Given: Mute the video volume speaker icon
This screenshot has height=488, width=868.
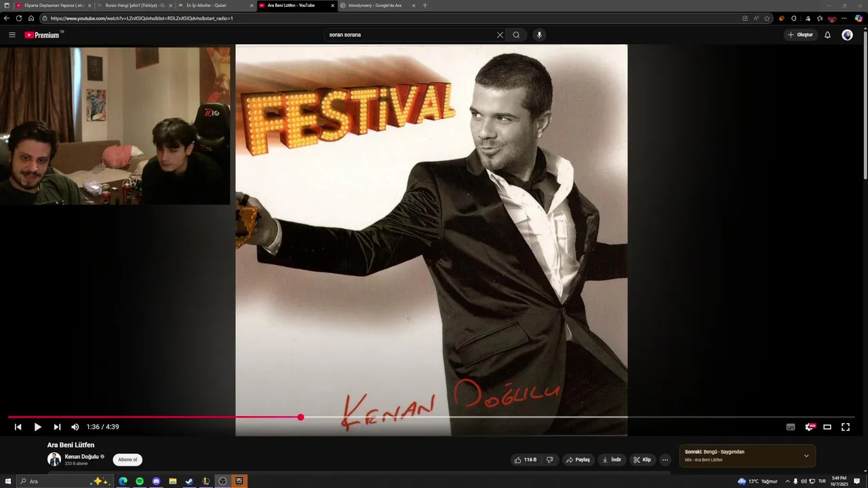Looking at the screenshot, I should click(x=75, y=427).
